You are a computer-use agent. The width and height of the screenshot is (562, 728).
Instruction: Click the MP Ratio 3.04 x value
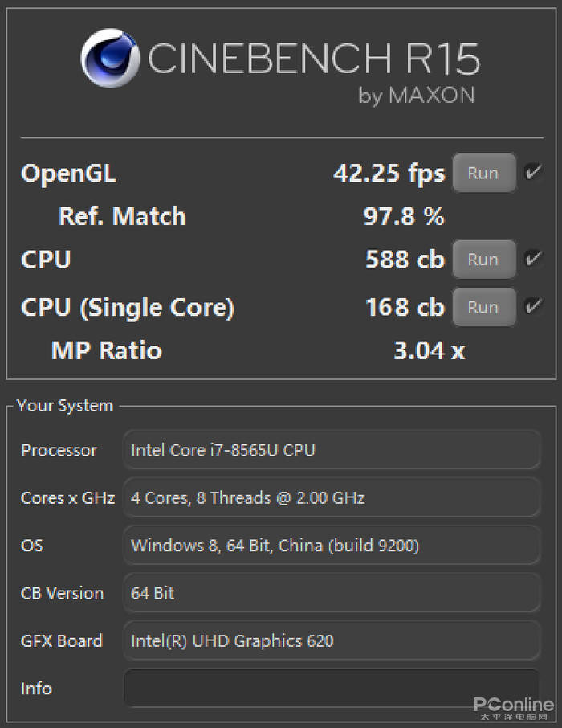click(429, 350)
